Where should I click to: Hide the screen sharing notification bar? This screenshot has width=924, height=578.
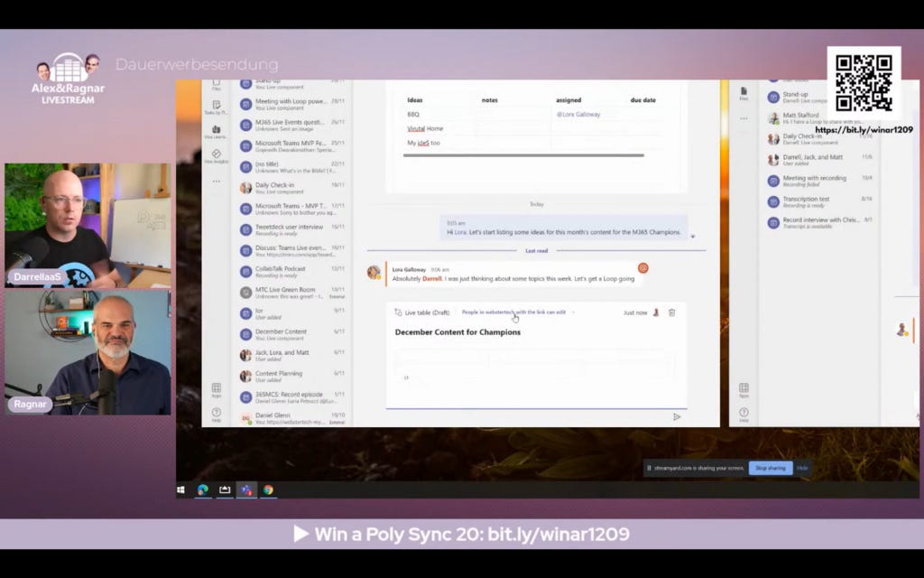[x=802, y=469]
